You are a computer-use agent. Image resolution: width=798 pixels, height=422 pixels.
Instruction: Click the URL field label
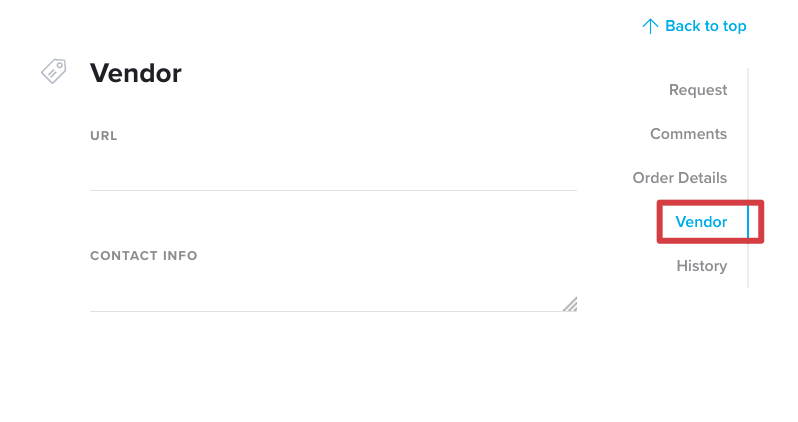(x=104, y=136)
